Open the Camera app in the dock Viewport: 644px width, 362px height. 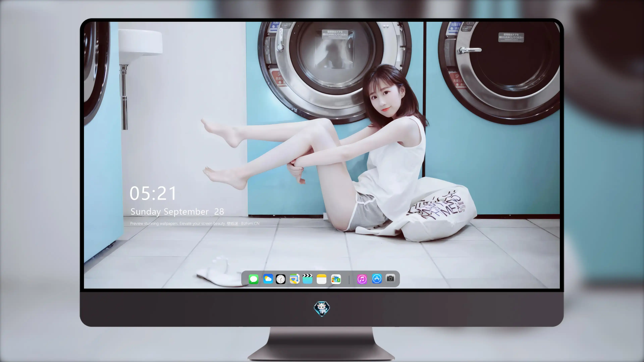390,278
